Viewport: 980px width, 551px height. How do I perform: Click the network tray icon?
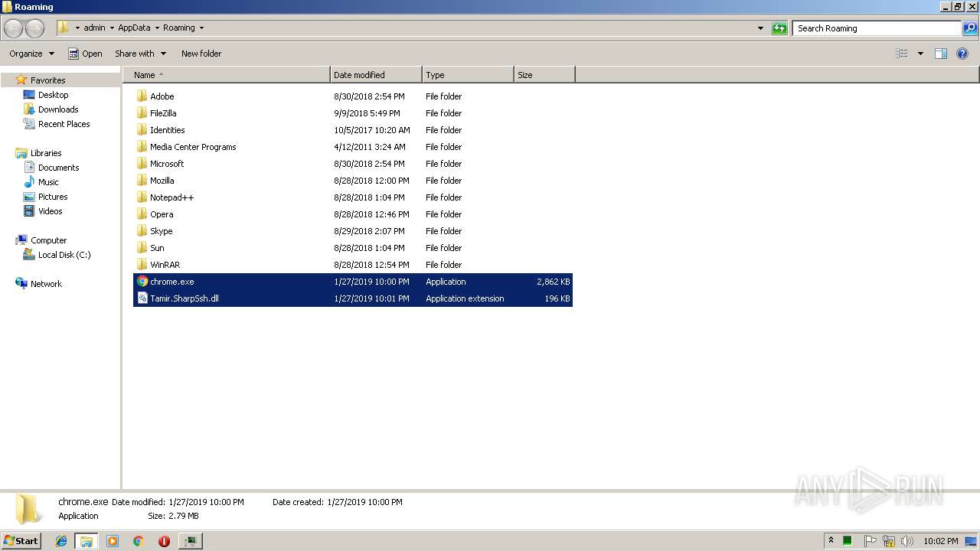pos(888,541)
